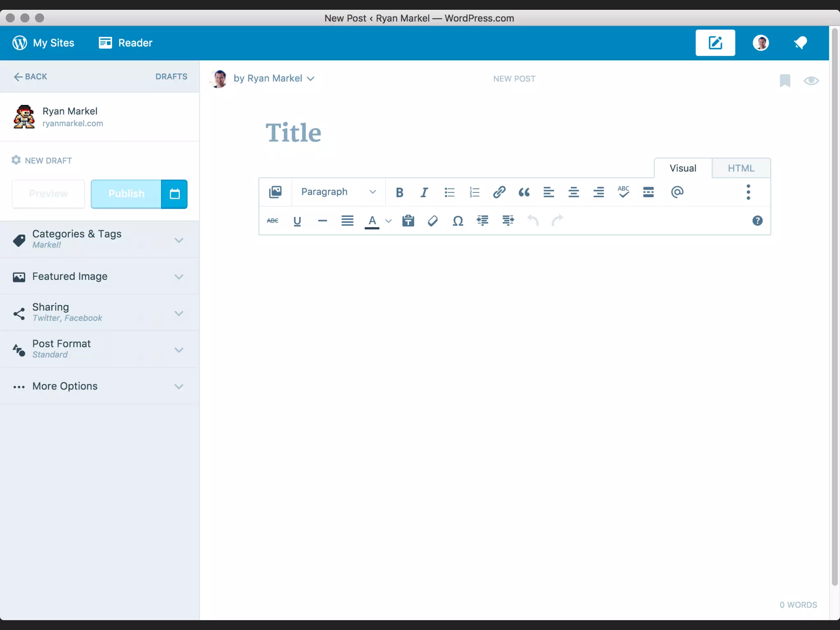Click the Paste as text clipboard icon
This screenshot has height=630, width=840.
[408, 221]
